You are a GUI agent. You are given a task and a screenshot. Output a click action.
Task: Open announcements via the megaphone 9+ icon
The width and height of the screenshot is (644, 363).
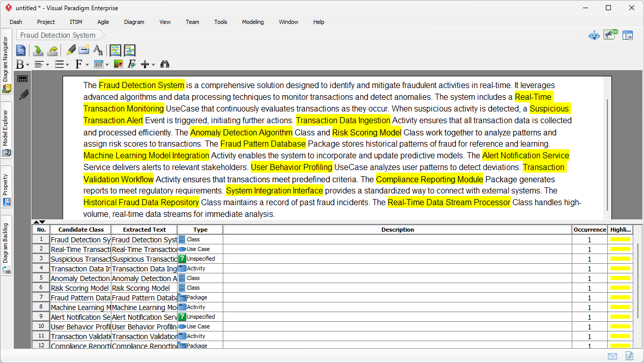[609, 35]
